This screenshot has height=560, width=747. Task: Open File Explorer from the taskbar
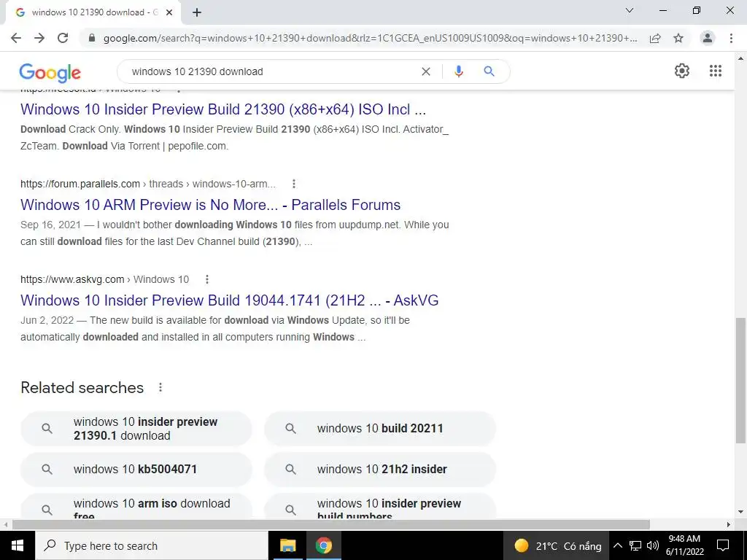[287, 545]
